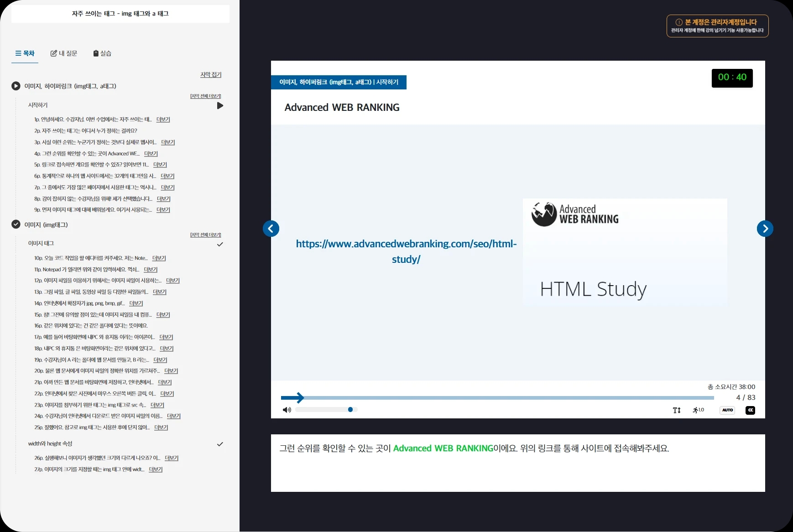This screenshot has width=793, height=532.
Task: Select subtitle line 23p 이미지를 첨부하기 위한 태그는
Action: pyautogui.click(x=90, y=405)
